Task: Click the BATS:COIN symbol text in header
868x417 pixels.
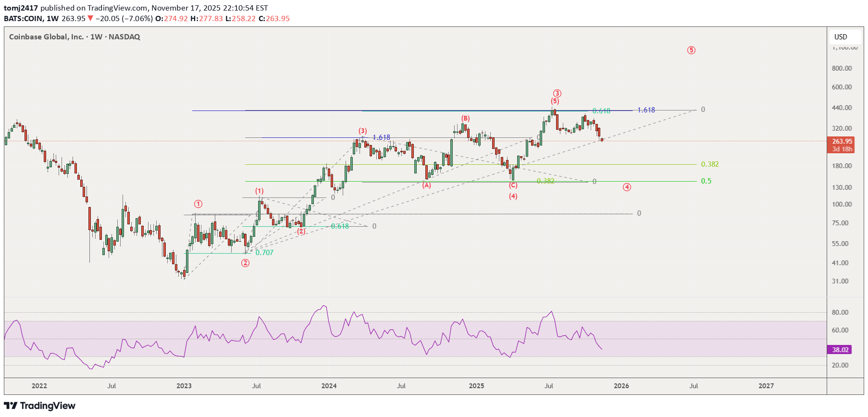Action: coord(23,18)
